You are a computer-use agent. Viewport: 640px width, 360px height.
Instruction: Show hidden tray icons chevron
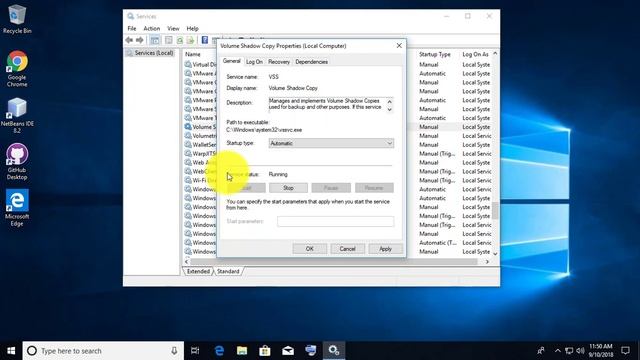coord(558,351)
